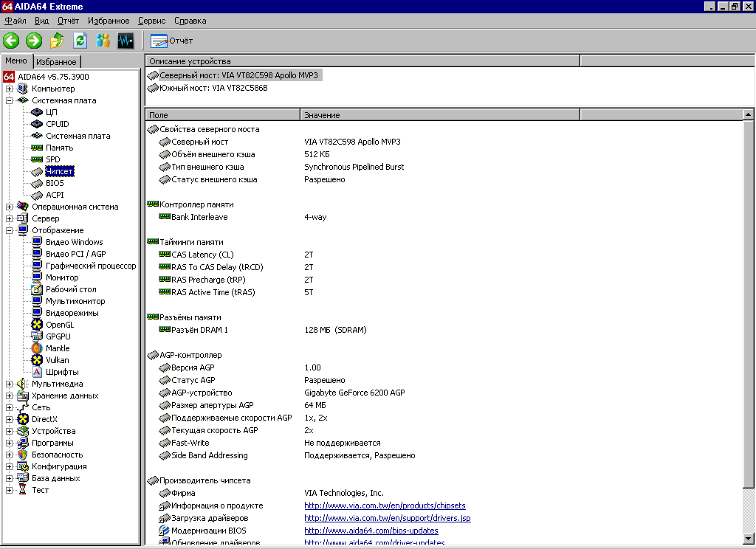Open the via.com.tw chipsets product link

pyautogui.click(x=385, y=505)
